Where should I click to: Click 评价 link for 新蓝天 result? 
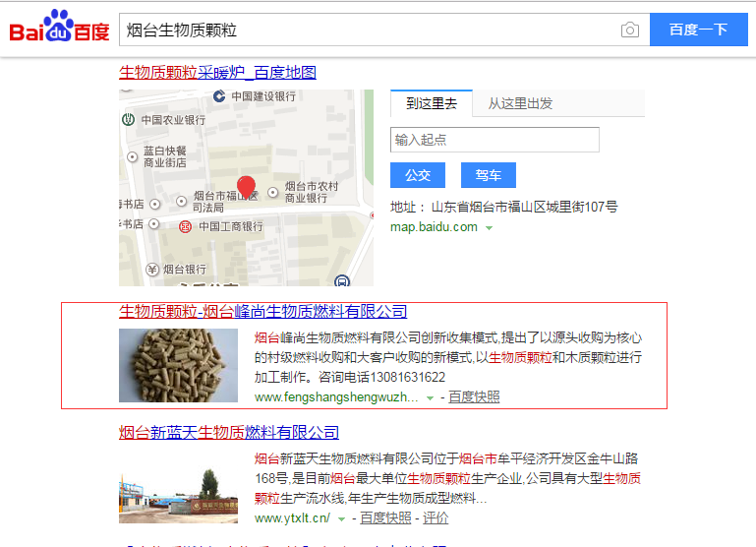tap(436, 518)
